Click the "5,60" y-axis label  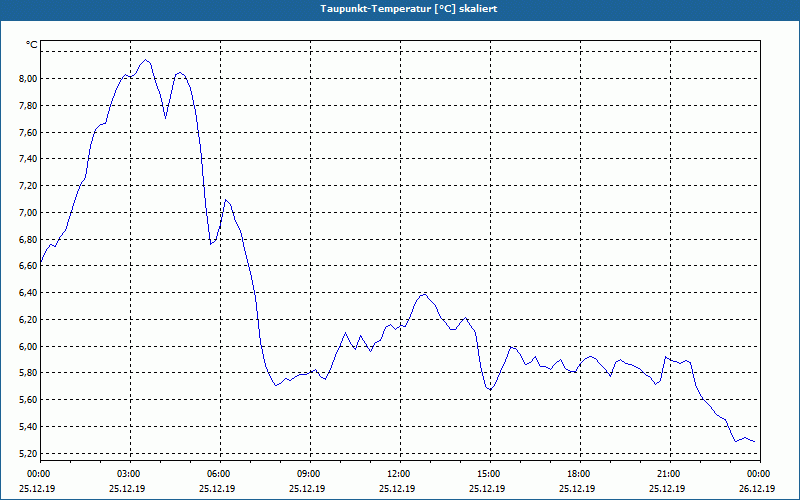tap(29, 399)
